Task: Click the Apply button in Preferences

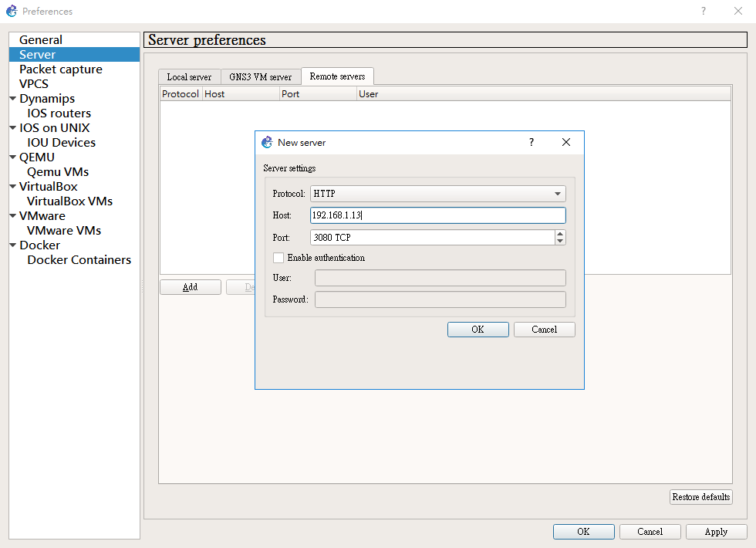Action: pyautogui.click(x=716, y=532)
